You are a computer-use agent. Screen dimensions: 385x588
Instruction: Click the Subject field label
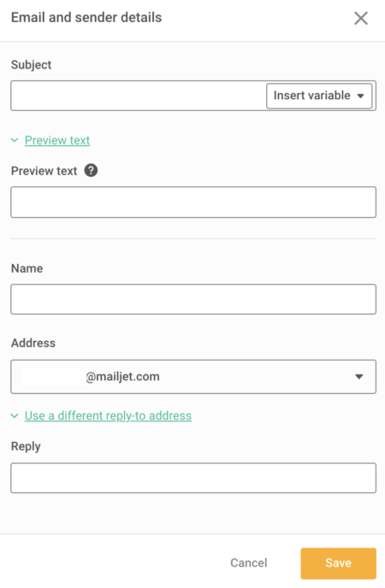tap(31, 65)
